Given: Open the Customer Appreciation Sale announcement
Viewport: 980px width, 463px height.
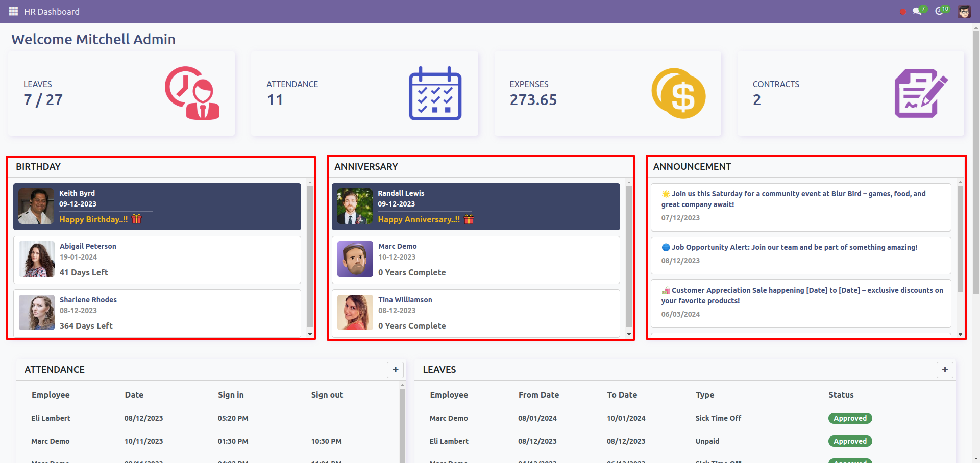Looking at the screenshot, I should click(x=801, y=303).
